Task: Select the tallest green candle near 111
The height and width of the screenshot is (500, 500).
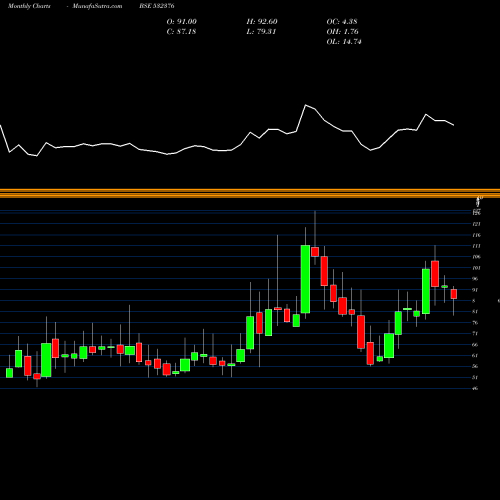Action: (x=305, y=279)
